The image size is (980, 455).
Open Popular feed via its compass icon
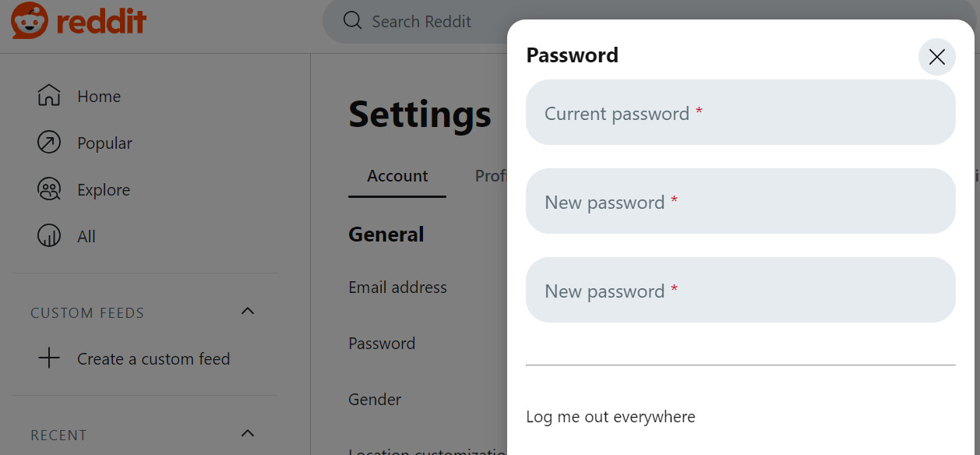pyautogui.click(x=49, y=142)
